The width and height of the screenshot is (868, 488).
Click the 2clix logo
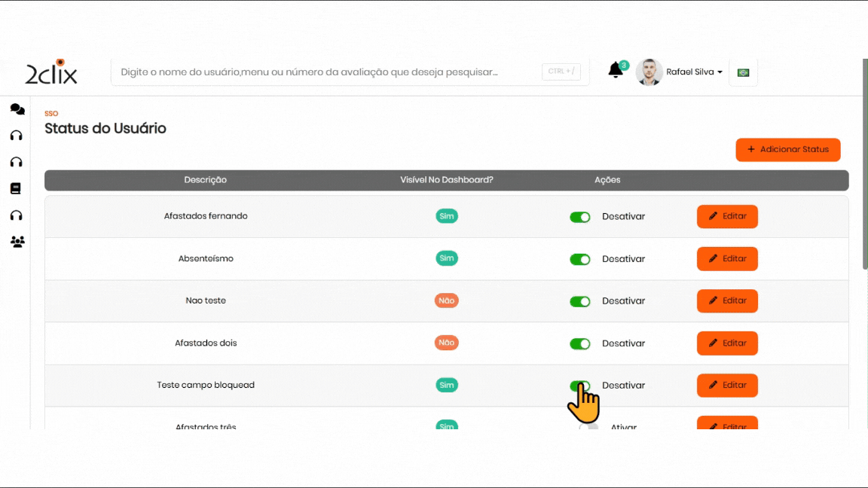tap(51, 72)
